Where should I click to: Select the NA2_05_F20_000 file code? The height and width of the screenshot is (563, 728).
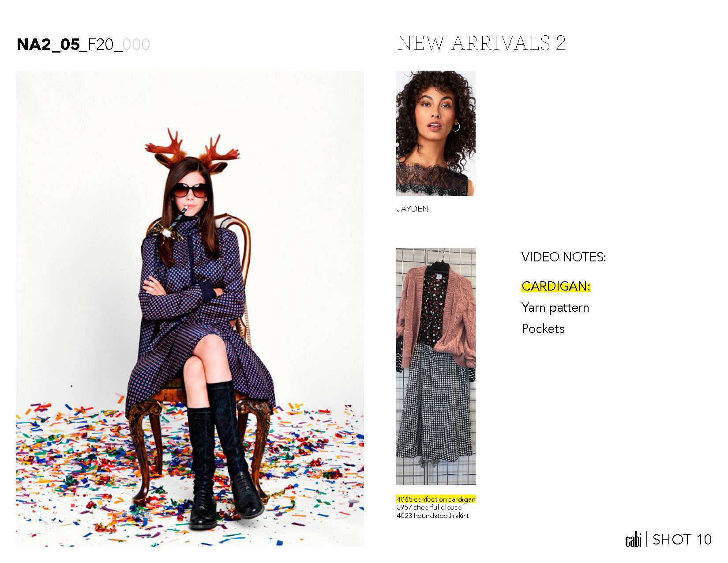pos(83,45)
